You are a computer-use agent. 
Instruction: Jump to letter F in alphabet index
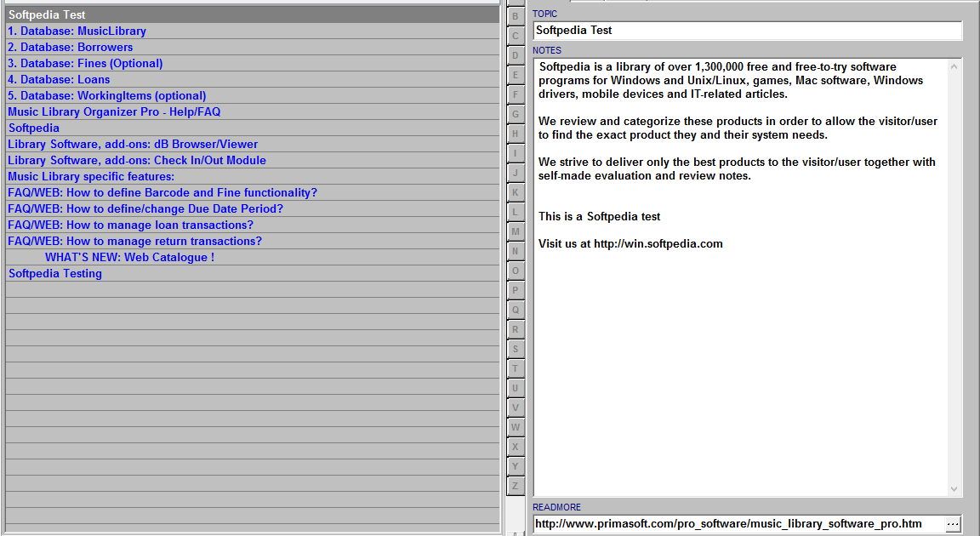[x=516, y=94]
